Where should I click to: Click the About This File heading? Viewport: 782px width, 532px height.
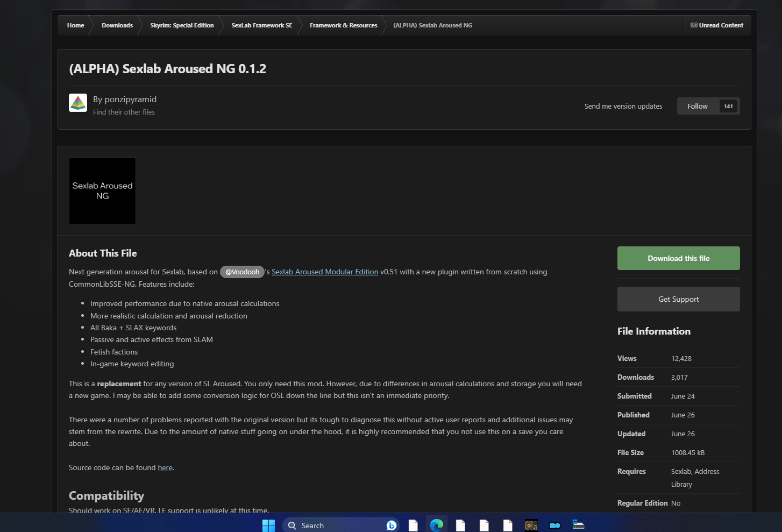pos(103,253)
